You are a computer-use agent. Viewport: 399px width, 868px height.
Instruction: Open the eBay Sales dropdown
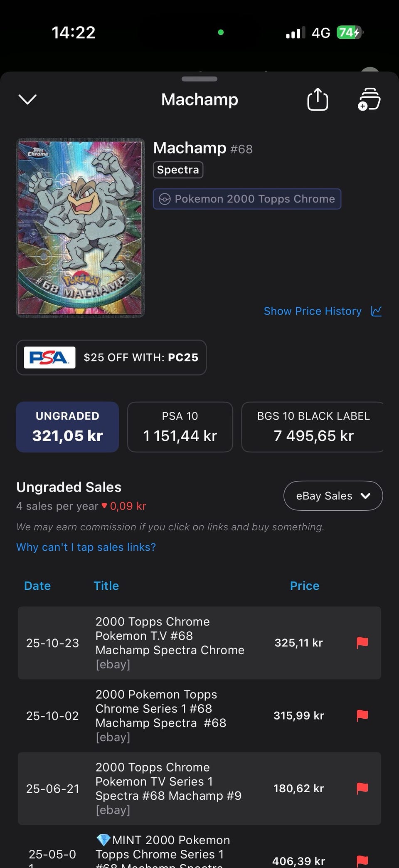click(333, 496)
